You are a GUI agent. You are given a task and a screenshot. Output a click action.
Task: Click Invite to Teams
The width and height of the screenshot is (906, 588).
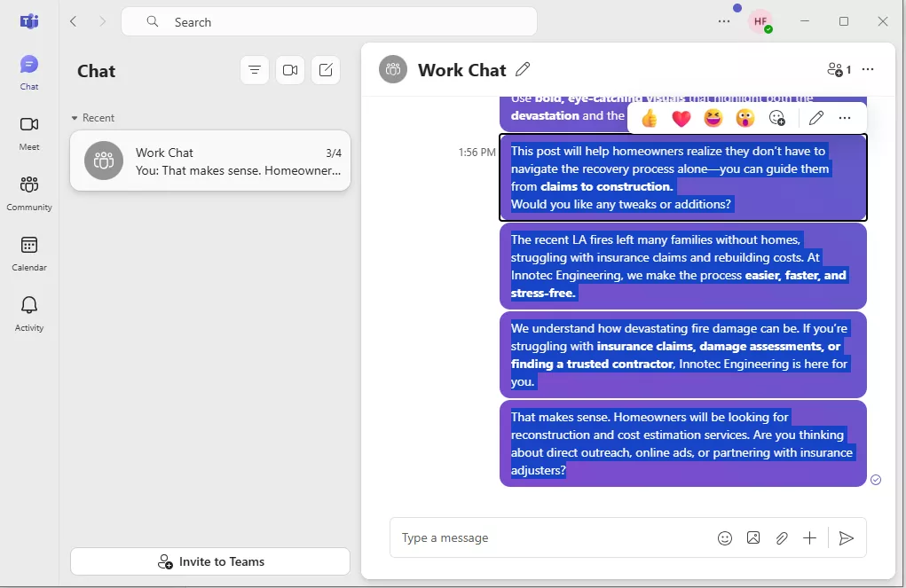click(x=209, y=561)
